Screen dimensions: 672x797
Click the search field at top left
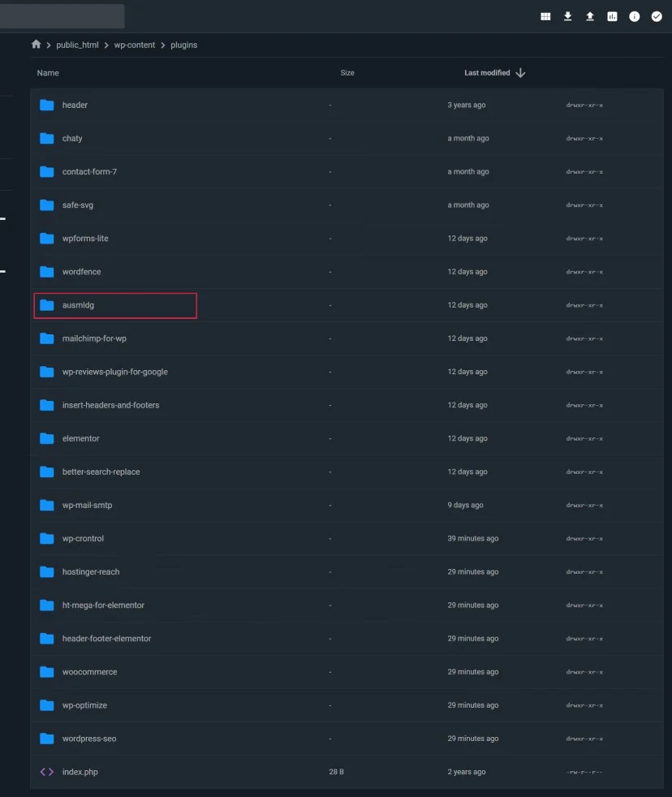click(x=62, y=16)
